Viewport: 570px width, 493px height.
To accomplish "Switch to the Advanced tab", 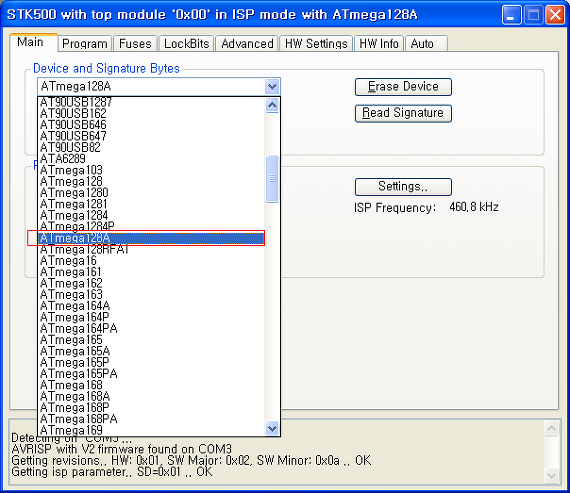I will click(x=247, y=44).
